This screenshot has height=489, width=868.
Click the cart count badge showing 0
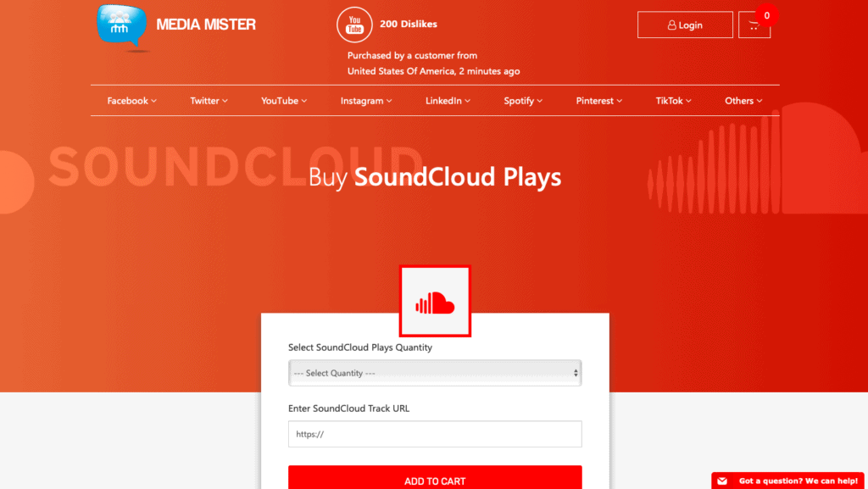tap(766, 15)
